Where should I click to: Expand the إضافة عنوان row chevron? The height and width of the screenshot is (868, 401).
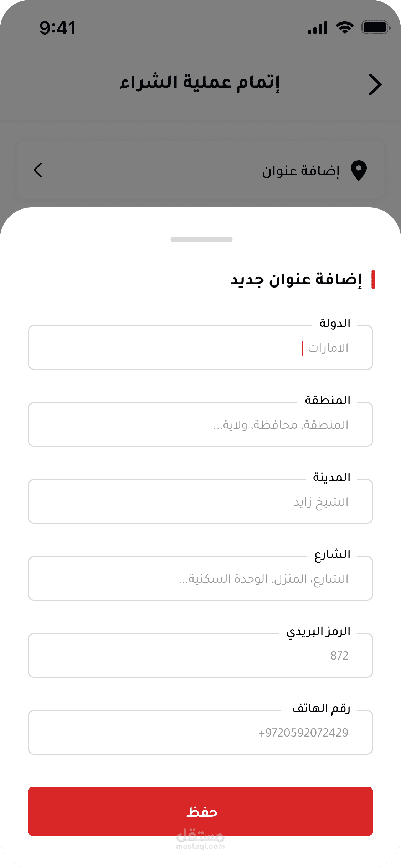click(x=38, y=170)
